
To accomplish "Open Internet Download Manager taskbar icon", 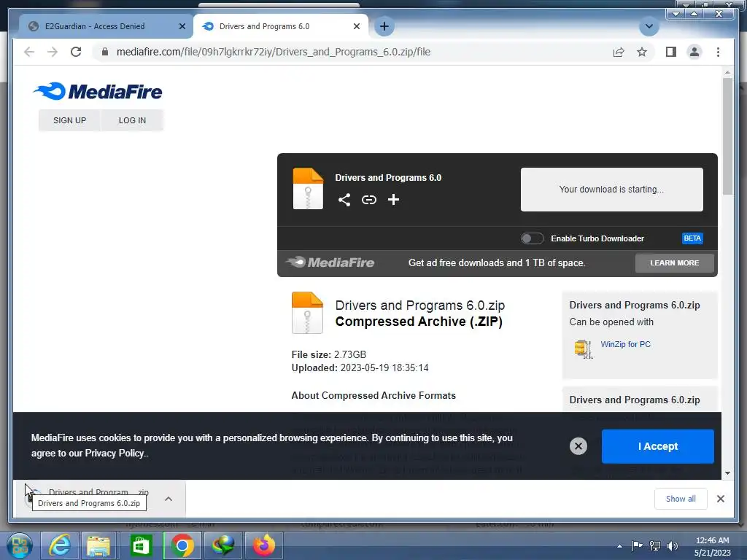I will (x=223, y=545).
